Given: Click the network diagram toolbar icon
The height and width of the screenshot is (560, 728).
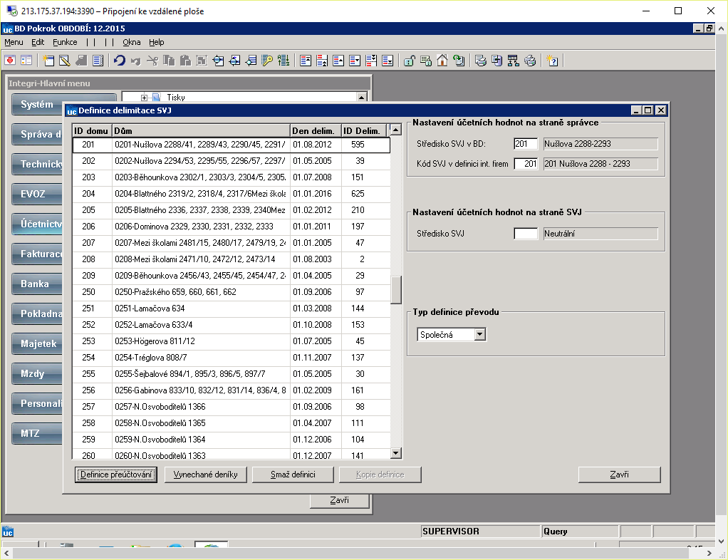Looking at the screenshot, I should tap(514, 61).
